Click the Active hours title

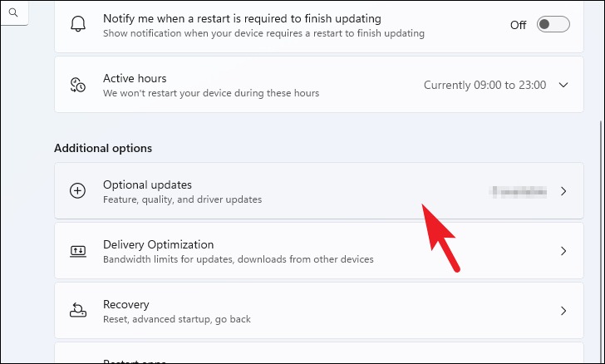coord(135,78)
